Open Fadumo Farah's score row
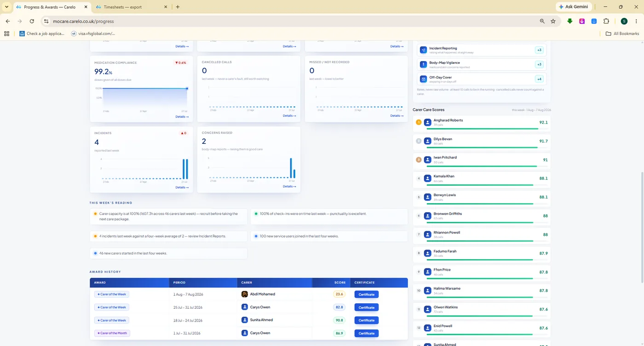This screenshot has width=644, height=346. point(482,255)
